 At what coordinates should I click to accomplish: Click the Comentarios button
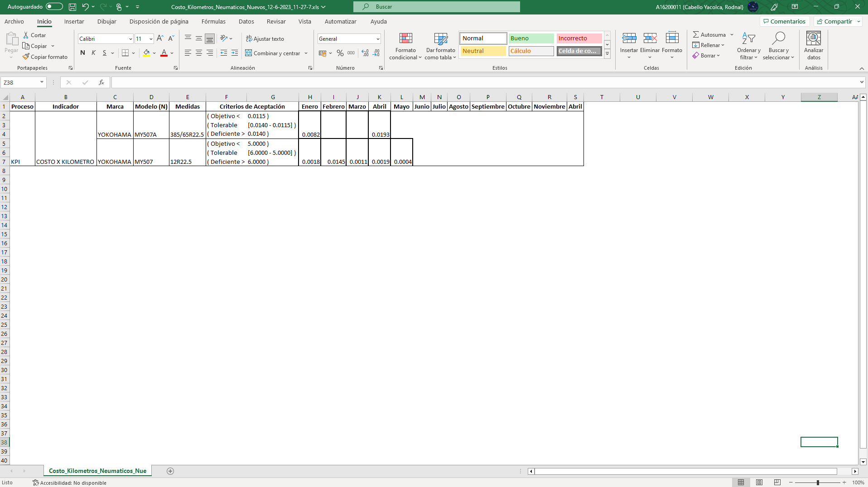pyautogui.click(x=784, y=22)
